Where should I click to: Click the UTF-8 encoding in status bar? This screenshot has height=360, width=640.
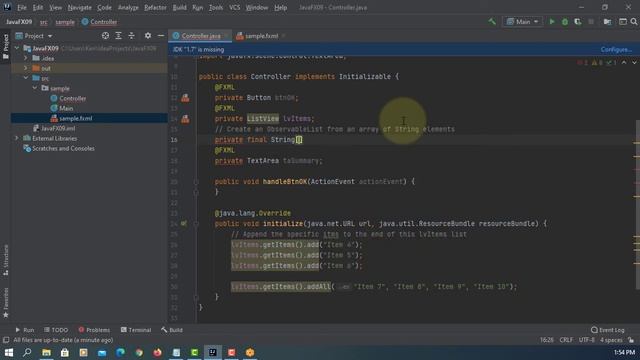tap(587, 340)
